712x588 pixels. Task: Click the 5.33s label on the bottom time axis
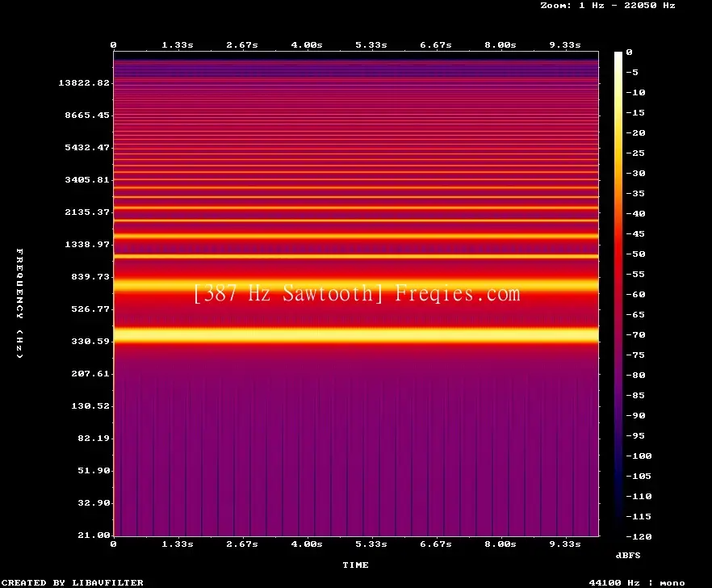[371, 544]
